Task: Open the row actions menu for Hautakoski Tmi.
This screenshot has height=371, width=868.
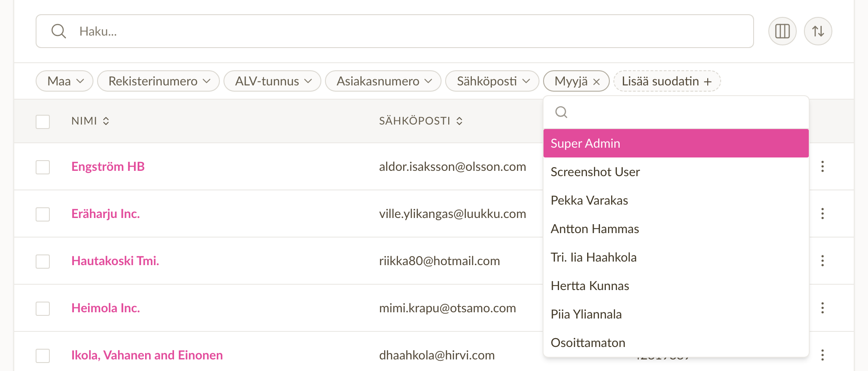Action: [x=822, y=261]
